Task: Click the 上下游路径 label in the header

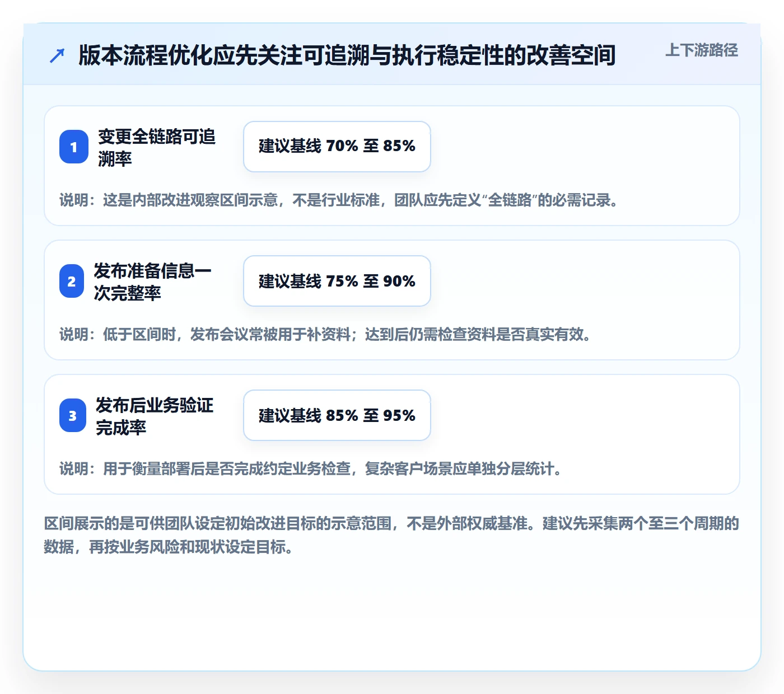Action: point(702,50)
